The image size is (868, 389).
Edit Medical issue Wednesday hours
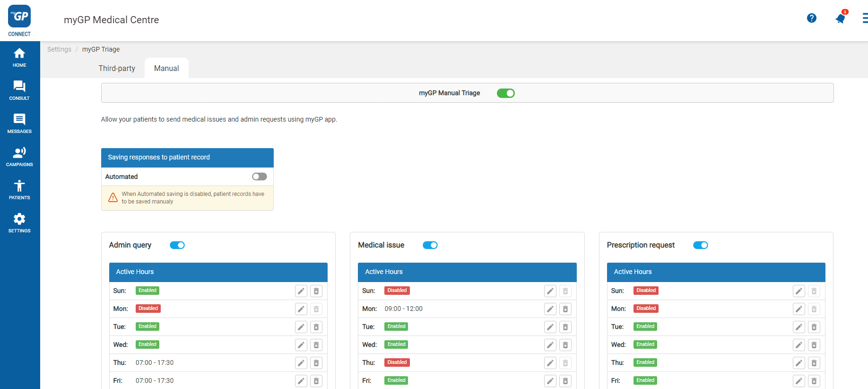(550, 345)
